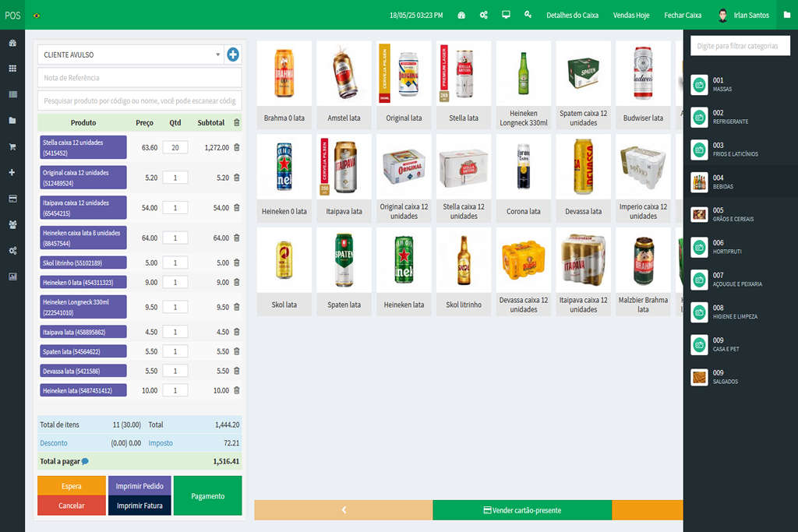Open the Irlan Santos user menu
The width and height of the screenshot is (798, 532).
[743, 15]
